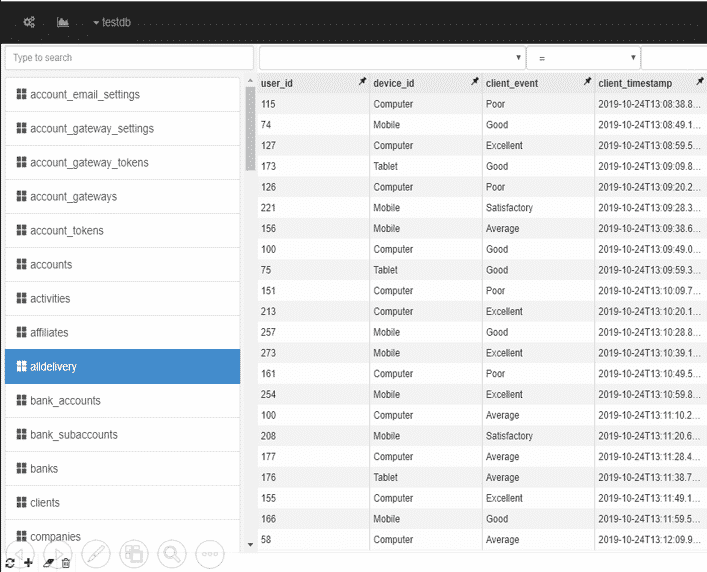Click the grid icon beside activities
This screenshot has height=572, width=707.
pos(21,298)
